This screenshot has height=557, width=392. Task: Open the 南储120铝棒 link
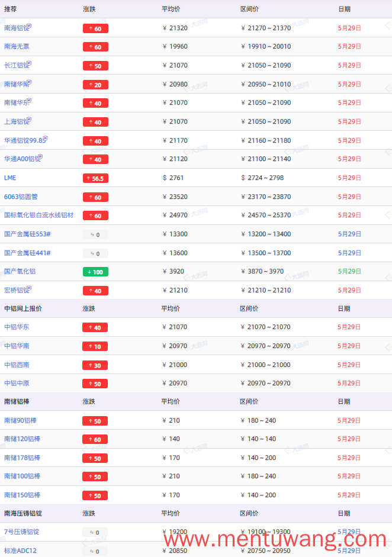(22, 439)
